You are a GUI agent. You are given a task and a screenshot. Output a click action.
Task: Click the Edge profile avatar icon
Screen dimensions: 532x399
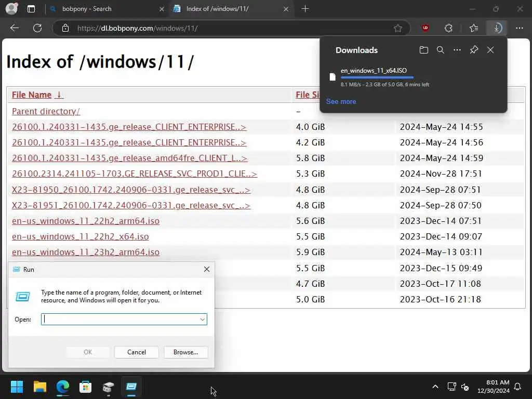point(11,8)
